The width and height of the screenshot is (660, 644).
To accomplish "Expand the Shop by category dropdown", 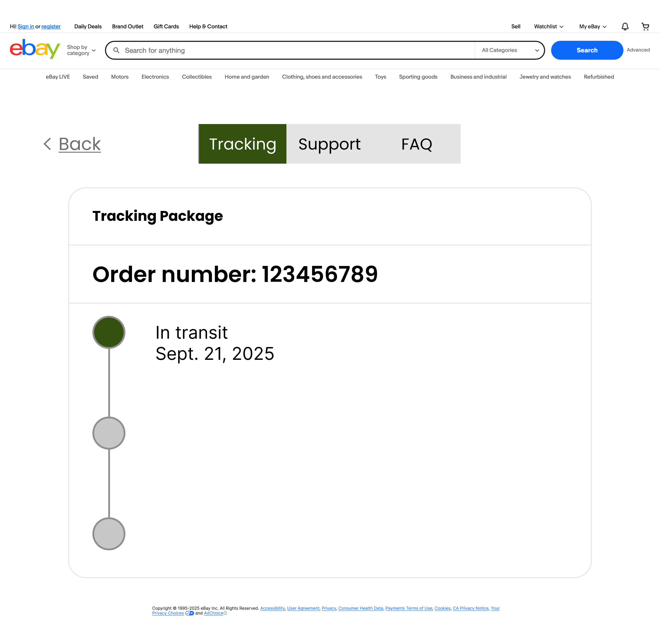I will [x=82, y=50].
